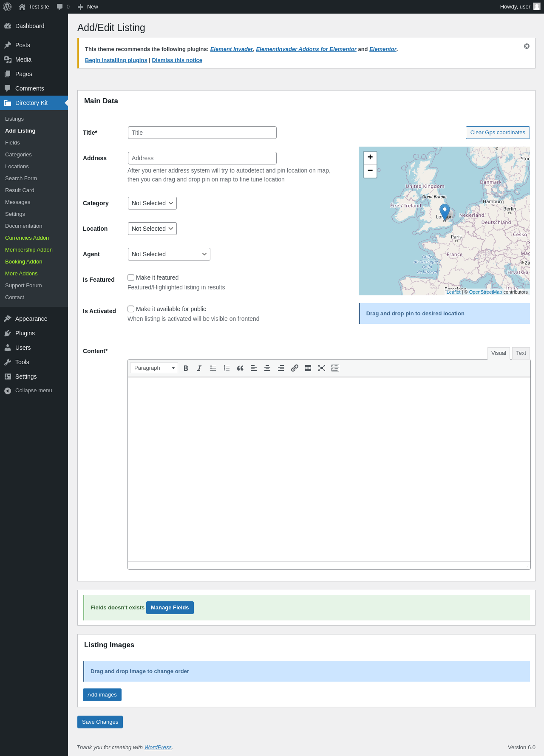Image resolution: width=544 pixels, height=756 pixels.
Task: Toggle fullscreen editor mode
Action: coord(322,368)
